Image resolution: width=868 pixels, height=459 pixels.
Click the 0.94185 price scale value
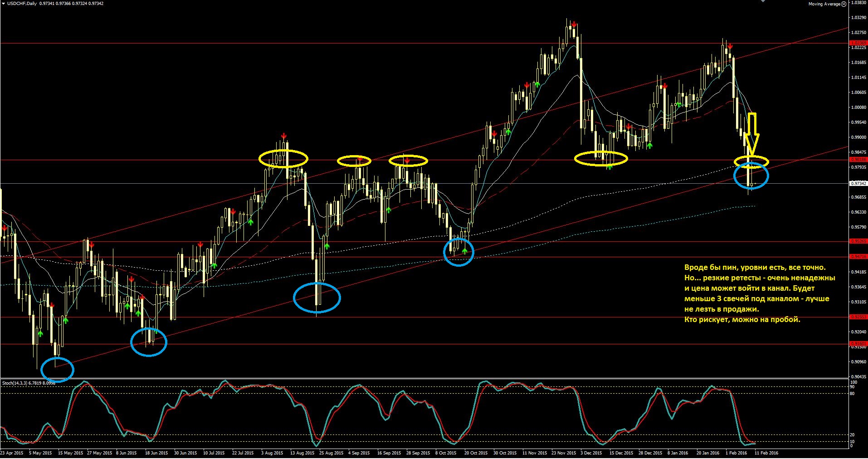tap(858, 272)
